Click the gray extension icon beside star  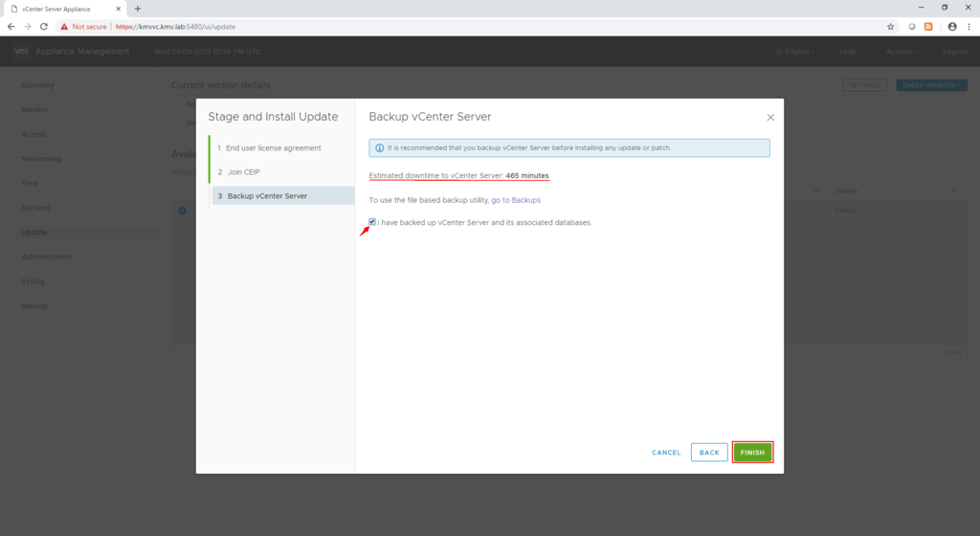pyautogui.click(x=912, y=27)
